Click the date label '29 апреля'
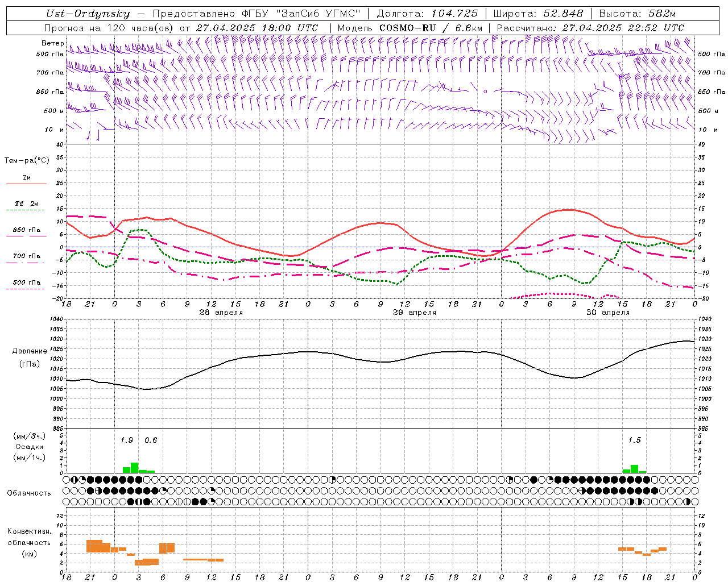The width and height of the screenshot is (728, 582). click(415, 313)
